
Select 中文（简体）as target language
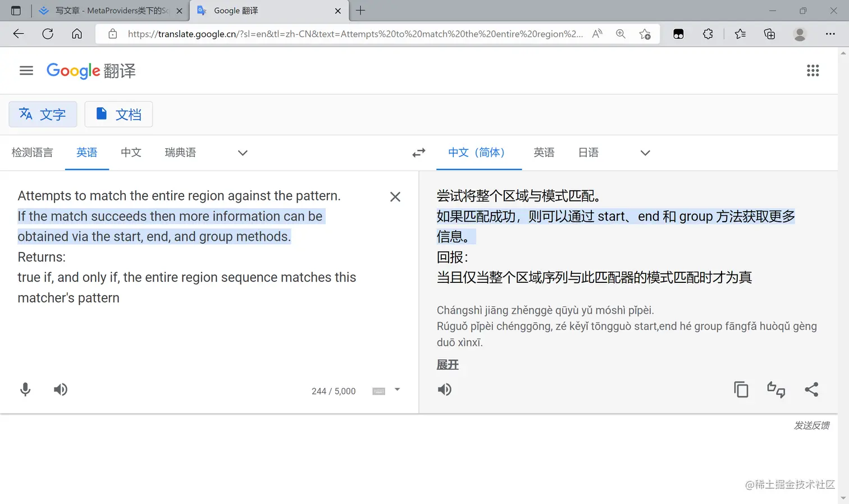479,153
